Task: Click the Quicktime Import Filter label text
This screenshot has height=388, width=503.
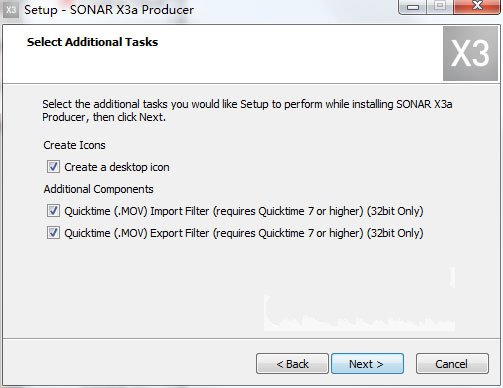Action: tap(244, 211)
